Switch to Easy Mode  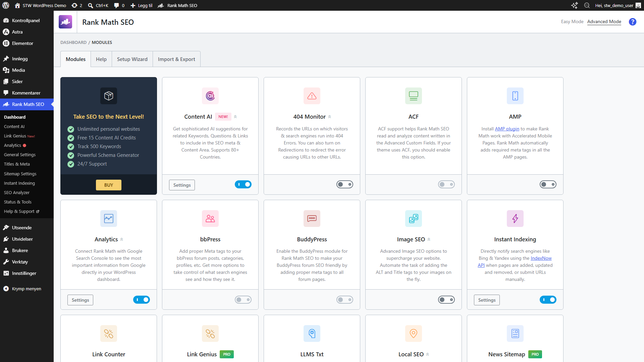pos(572,21)
